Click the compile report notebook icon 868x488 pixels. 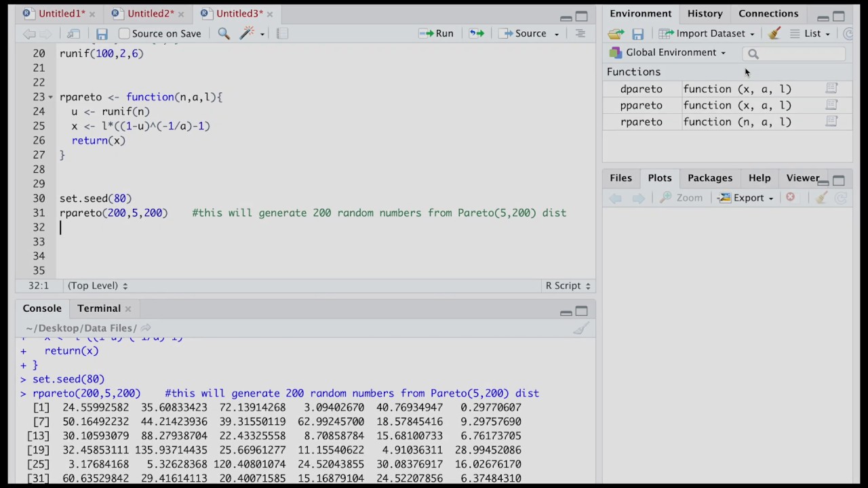click(283, 33)
